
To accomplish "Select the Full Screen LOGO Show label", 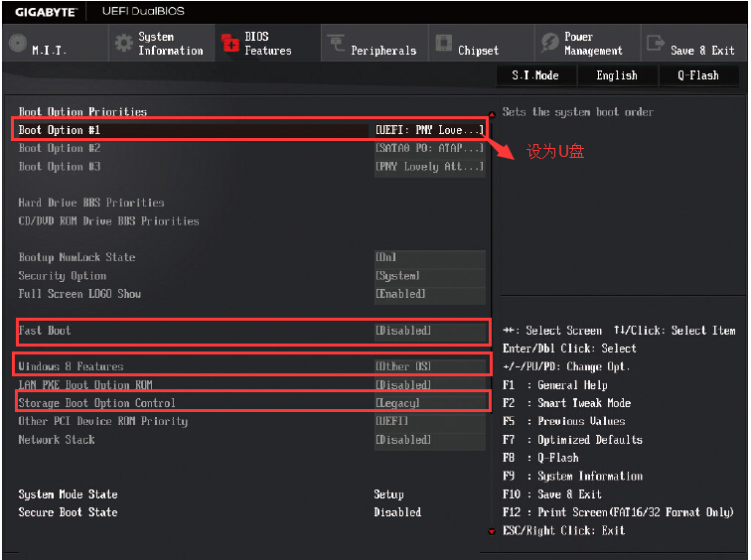I will tap(79, 294).
